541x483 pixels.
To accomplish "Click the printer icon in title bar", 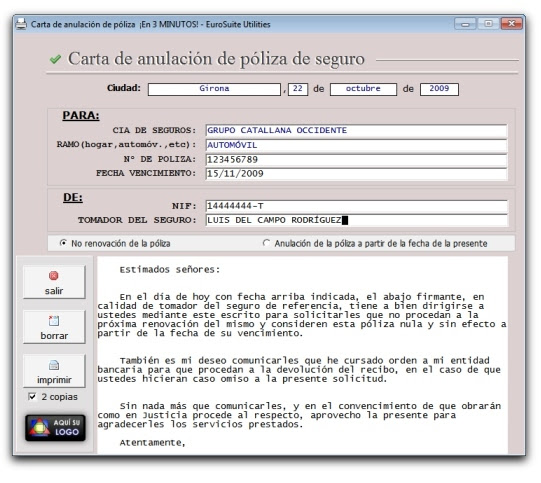I will coord(21,24).
